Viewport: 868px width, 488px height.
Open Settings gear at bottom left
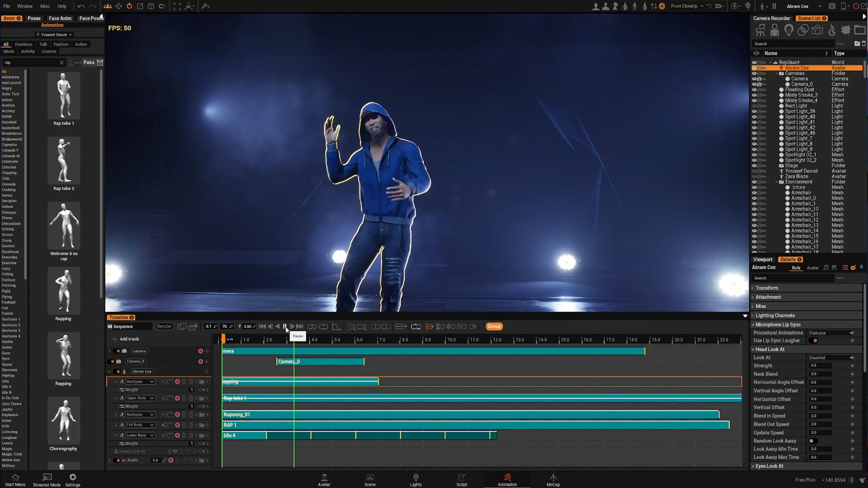(x=72, y=480)
